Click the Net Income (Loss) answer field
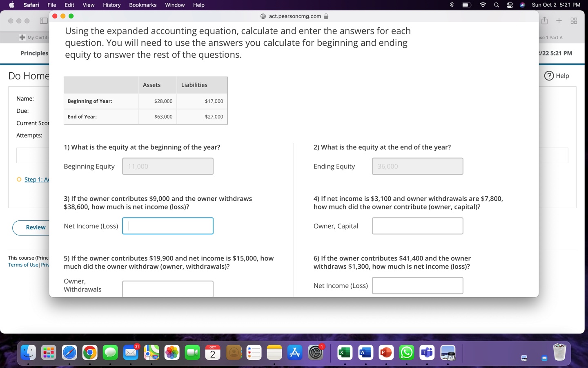 click(167, 226)
